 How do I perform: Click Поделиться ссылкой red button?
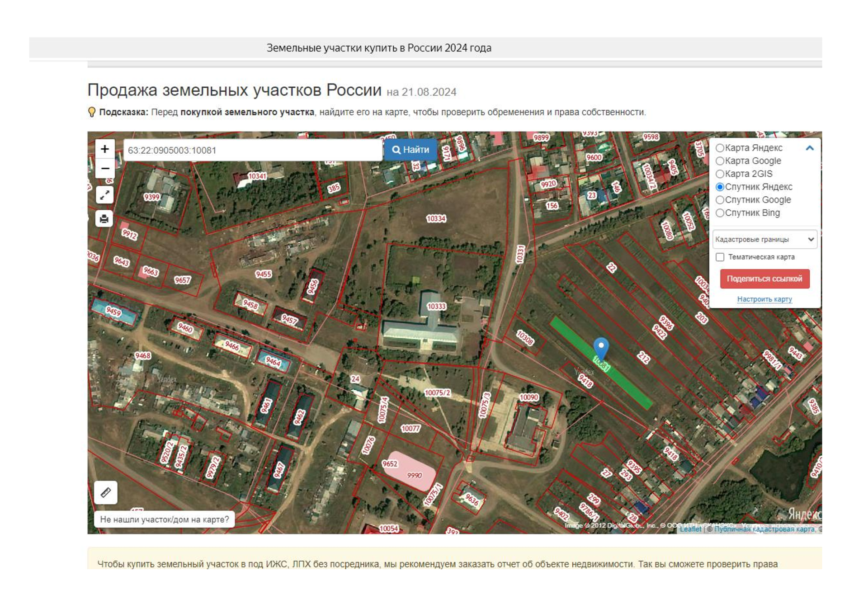[764, 279]
